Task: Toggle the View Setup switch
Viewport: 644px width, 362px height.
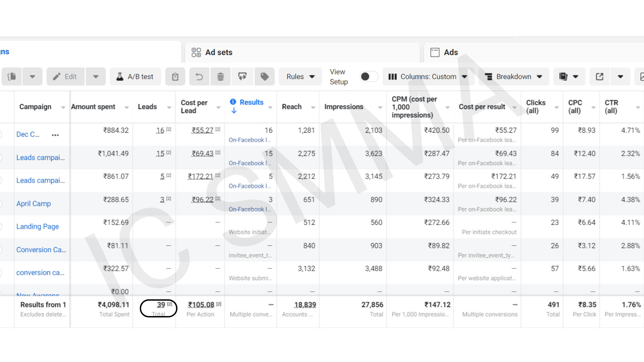Action: (x=369, y=77)
